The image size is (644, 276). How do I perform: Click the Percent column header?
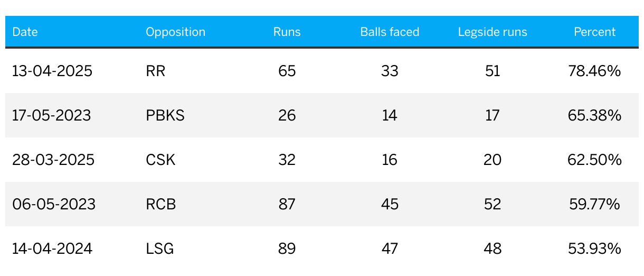(594, 32)
